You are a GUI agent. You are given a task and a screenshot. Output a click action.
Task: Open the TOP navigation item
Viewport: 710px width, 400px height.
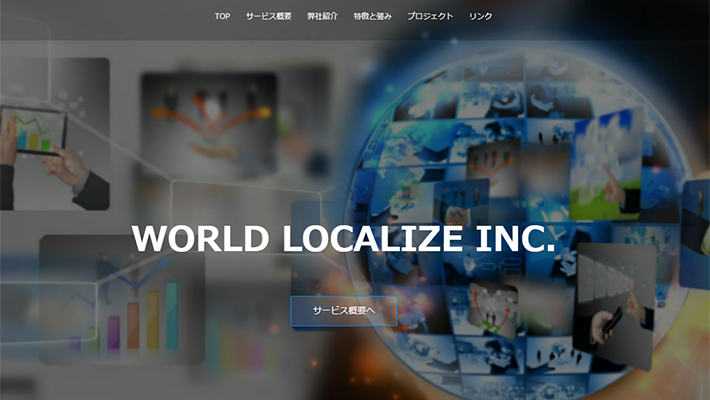222,16
